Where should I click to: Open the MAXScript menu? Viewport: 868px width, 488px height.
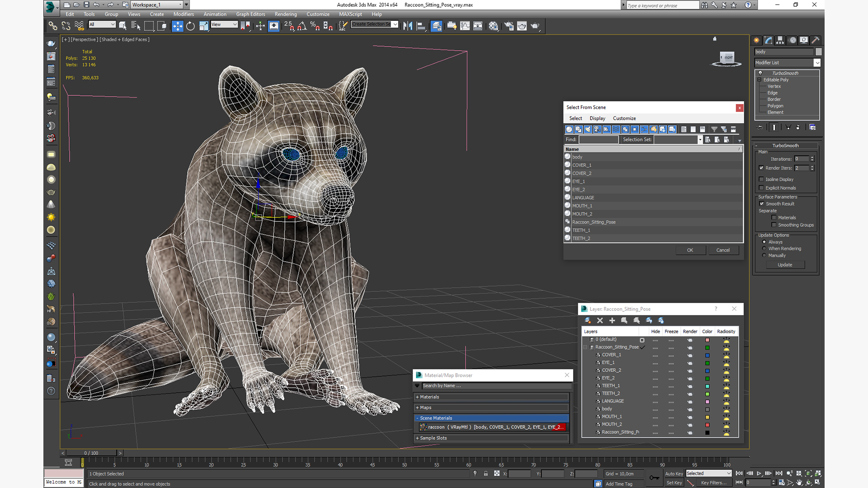[x=350, y=14]
